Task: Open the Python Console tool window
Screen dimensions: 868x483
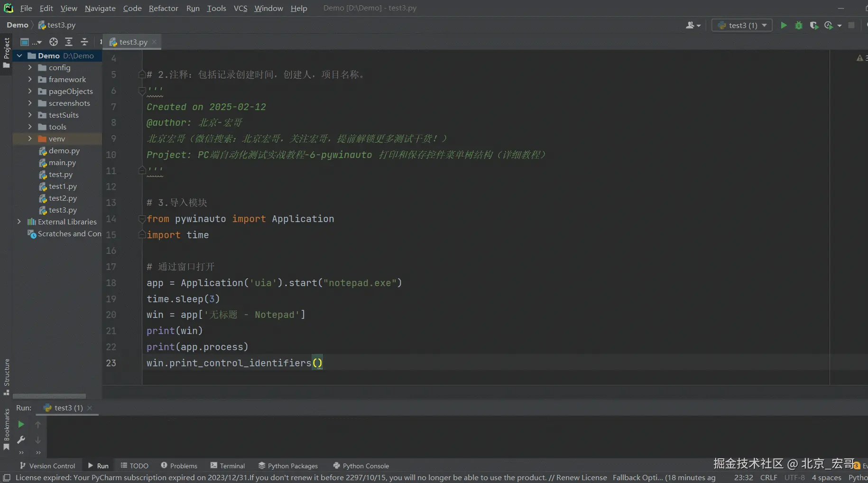Action: 361,465
